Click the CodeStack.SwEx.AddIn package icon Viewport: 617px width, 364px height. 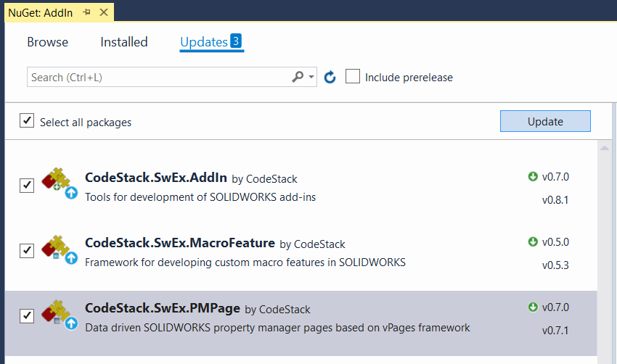click(x=60, y=183)
